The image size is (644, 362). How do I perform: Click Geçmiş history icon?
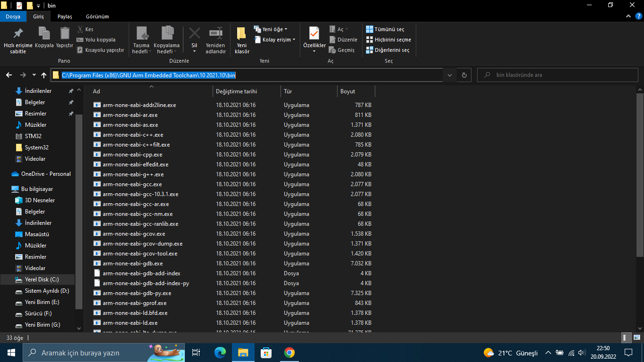[341, 50]
